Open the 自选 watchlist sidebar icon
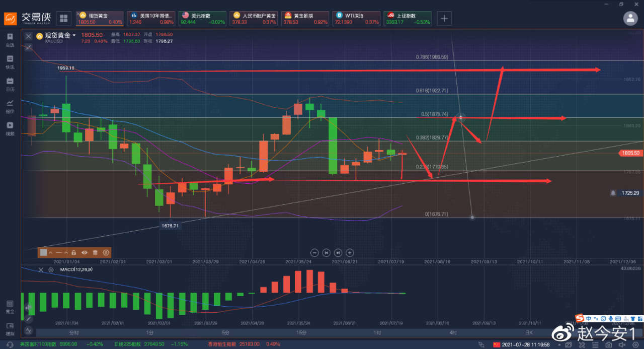This screenshot has width=644, height=349. pyautogui.click(x=10, y=40)
